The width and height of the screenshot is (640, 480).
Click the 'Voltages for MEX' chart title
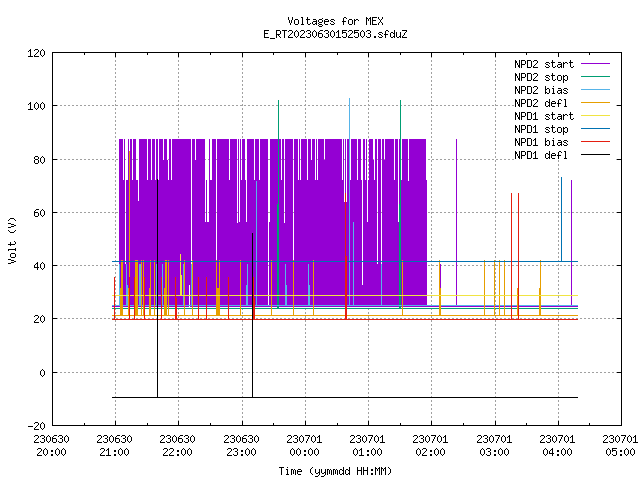(335, 21)
